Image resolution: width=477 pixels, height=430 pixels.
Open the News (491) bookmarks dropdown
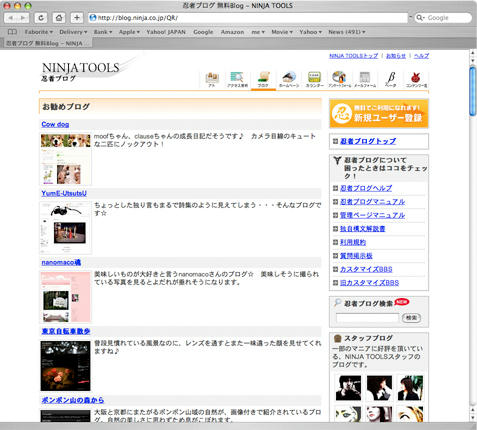347,32
